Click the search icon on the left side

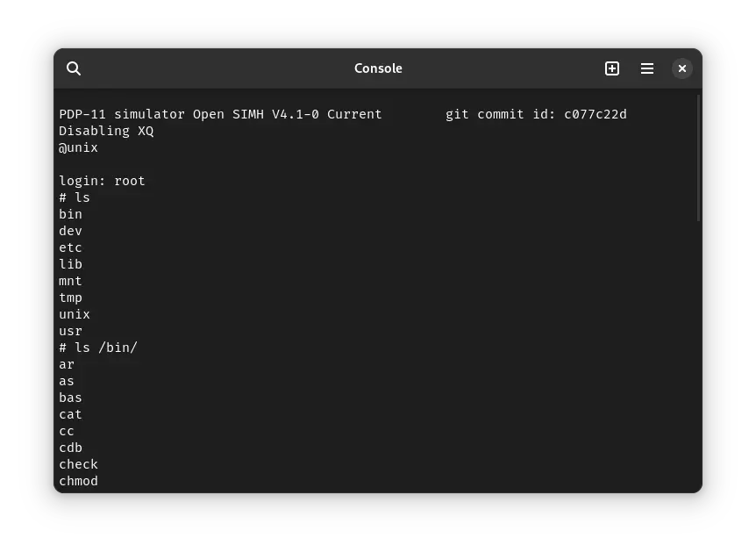pos(74,68)
